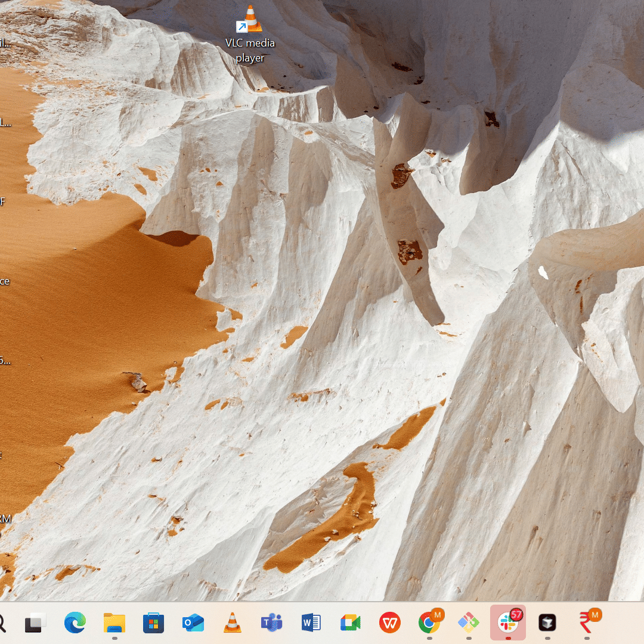The width and height of the screenshot is (644, 644).
Task: Open Microsoft Word from the taskbar
Action: click(311, 623)
